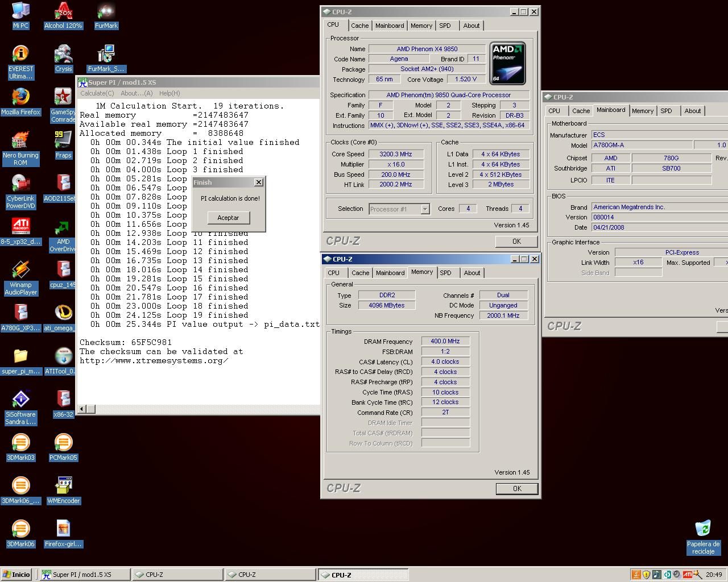Select SPD tab in top CPU-Z window

click(445, 26)
